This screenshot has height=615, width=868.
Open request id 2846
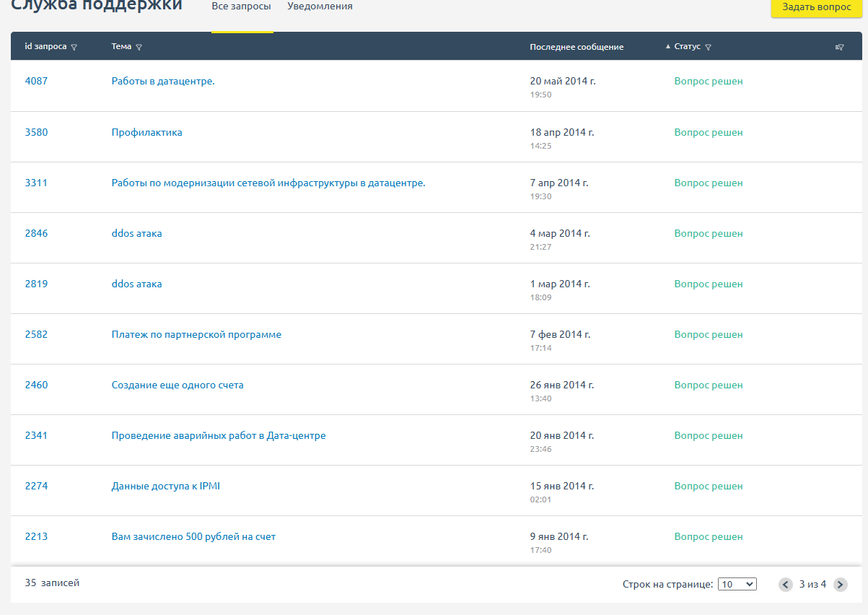click(x=36, y=234)
